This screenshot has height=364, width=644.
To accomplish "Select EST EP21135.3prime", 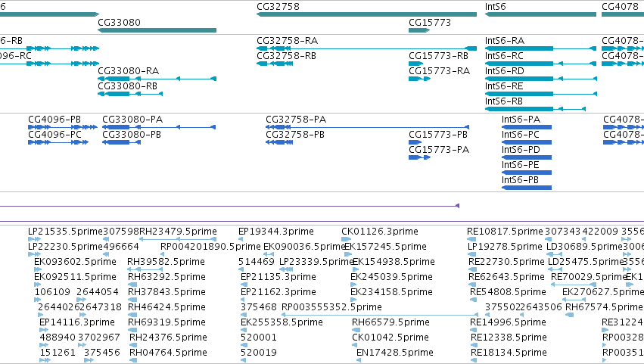I will (278, 277).
